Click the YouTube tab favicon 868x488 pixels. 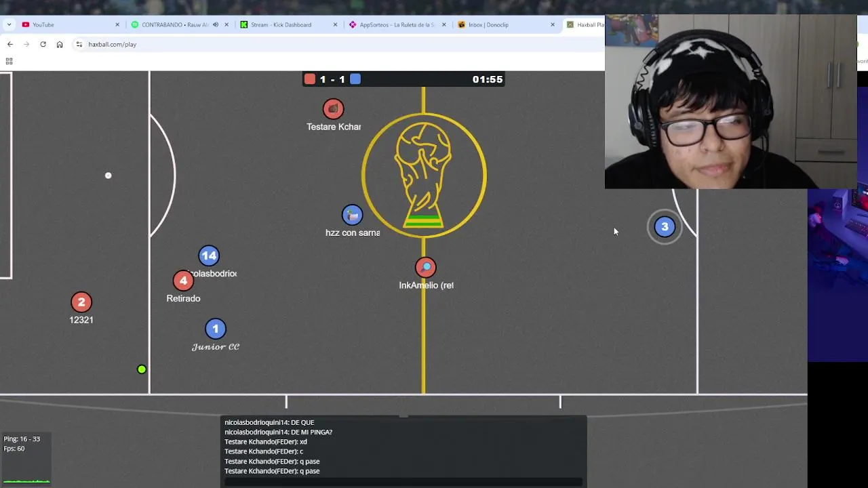tap(26, 24)
